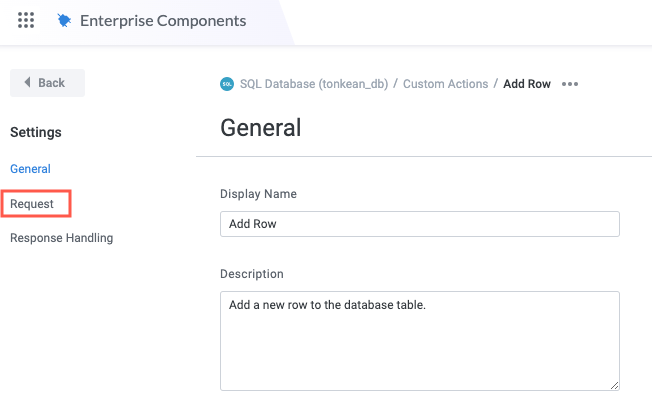Open the three-dot more options menu
The height and width of the screenshot is (408, 652).
click(x=570, y=84)
